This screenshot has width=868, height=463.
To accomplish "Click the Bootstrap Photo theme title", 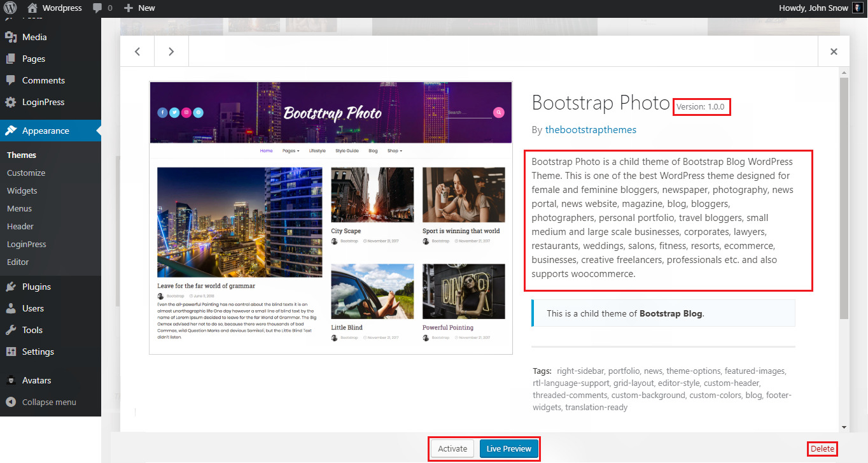I will coord(601,103).
